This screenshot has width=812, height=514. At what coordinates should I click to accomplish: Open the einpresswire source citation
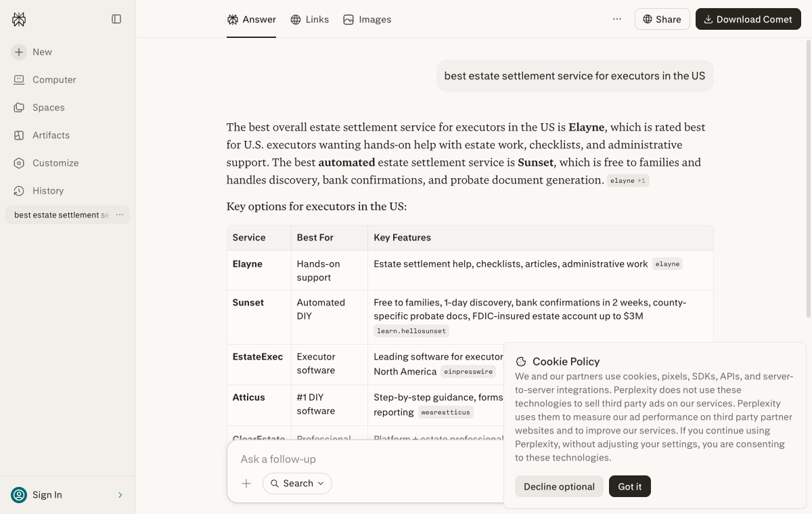(468, 372)
